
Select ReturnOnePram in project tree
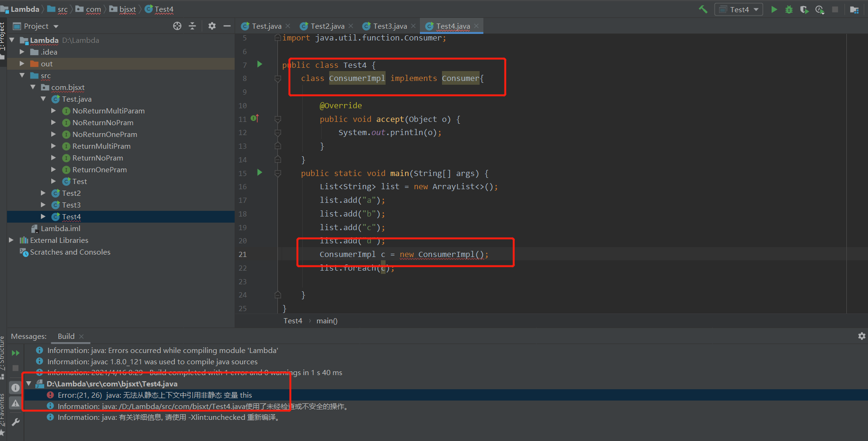click(99, 169)
